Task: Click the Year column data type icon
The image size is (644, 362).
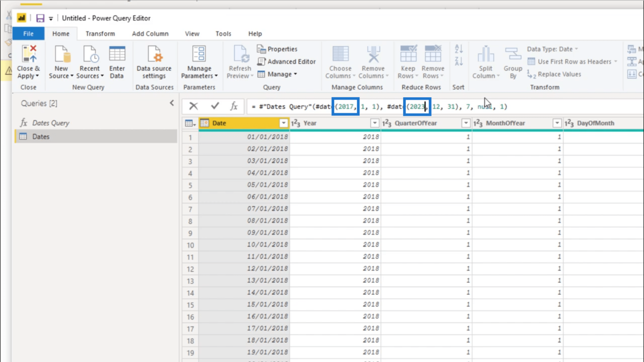Action: tap(296, 123)
